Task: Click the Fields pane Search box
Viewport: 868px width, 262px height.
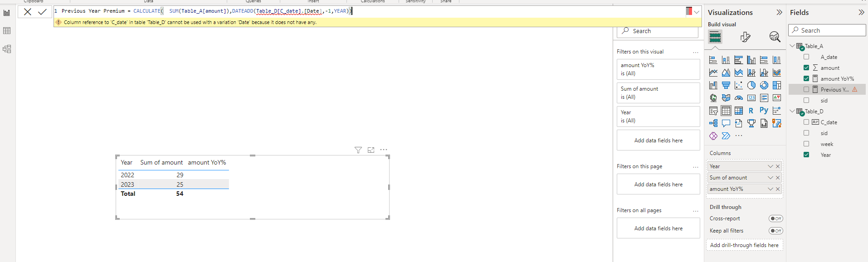Action: [x=827, y=30]
